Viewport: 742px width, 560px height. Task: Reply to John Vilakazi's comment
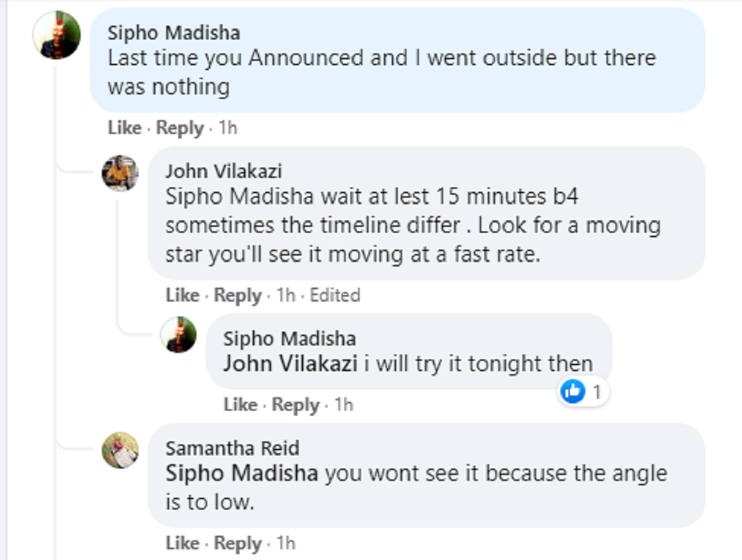click(237, 295)
